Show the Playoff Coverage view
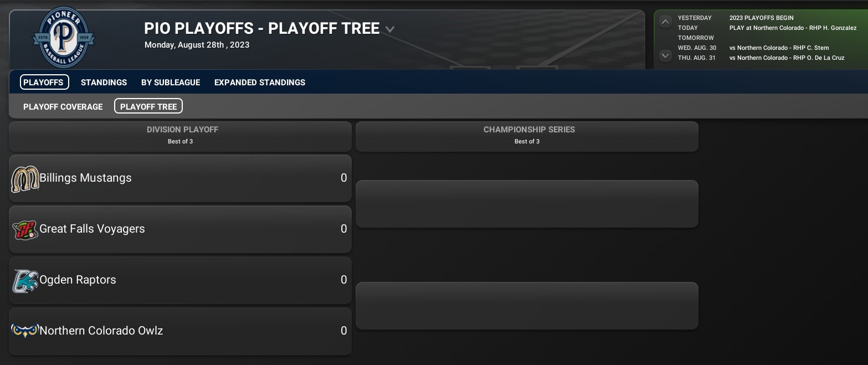This screenshot has height=365, width=868. (x=63, y=106)
